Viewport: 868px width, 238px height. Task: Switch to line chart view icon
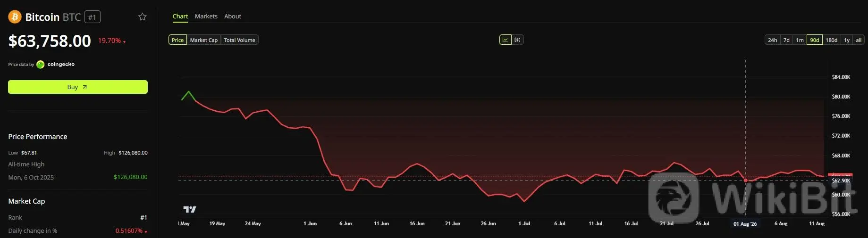pyautogui.click(x=505, y=40)
